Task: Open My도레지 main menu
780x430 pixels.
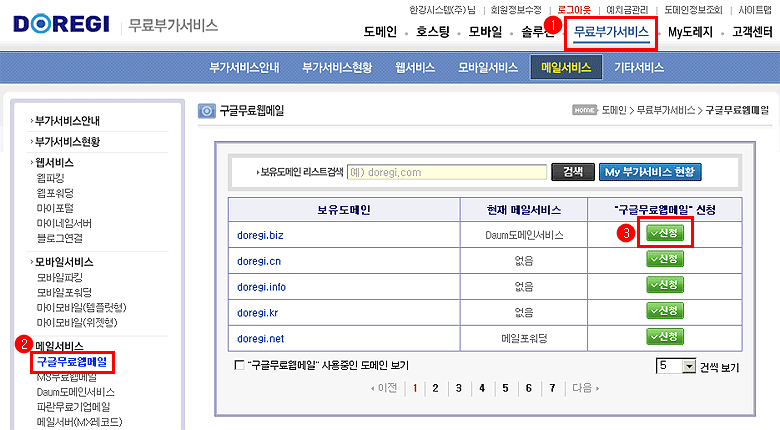Action: (690, 32)
